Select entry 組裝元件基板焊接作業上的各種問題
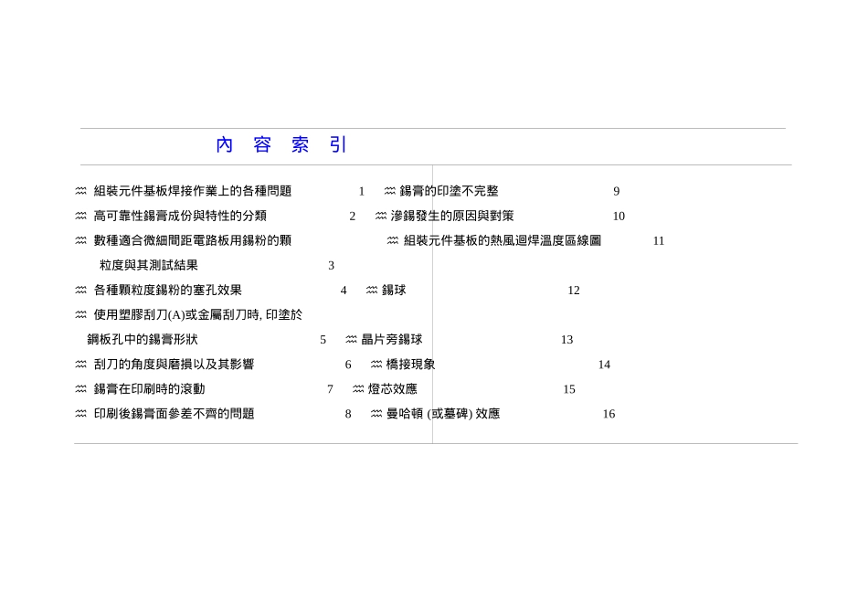 coord(193,191)
